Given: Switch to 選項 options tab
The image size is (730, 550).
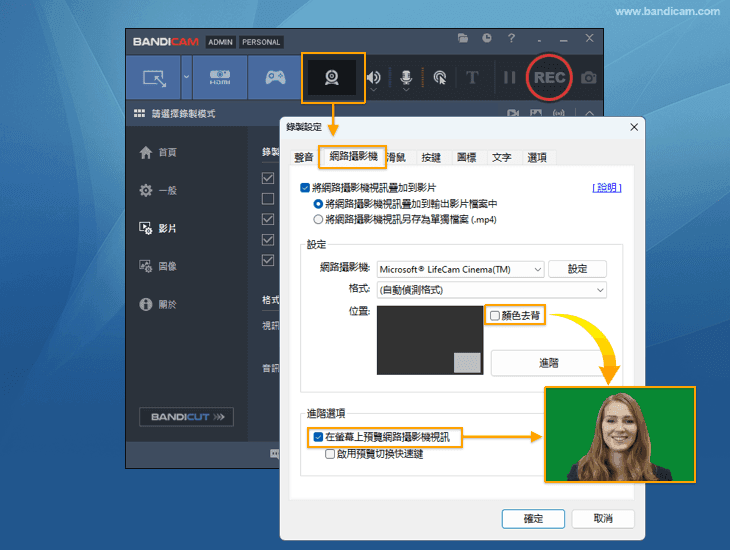Looking at the screenshot, I should [x=537, y=157].
